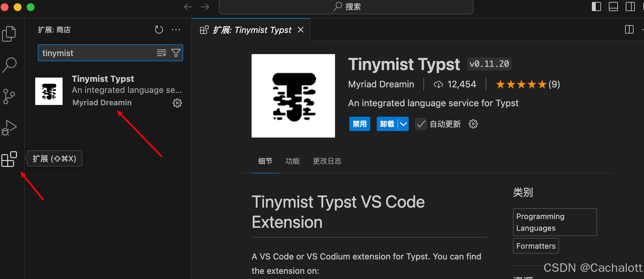Switch to the 细节 tab

(x=265, y=161)
